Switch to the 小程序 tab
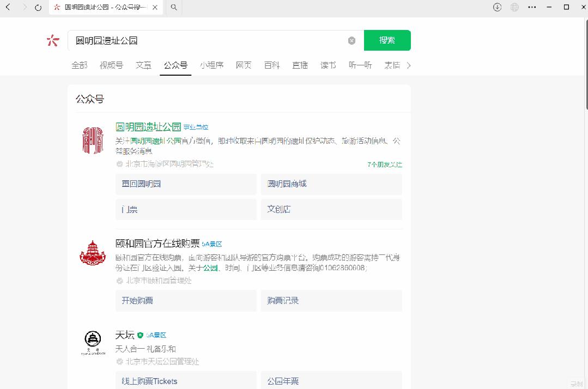 211,65
